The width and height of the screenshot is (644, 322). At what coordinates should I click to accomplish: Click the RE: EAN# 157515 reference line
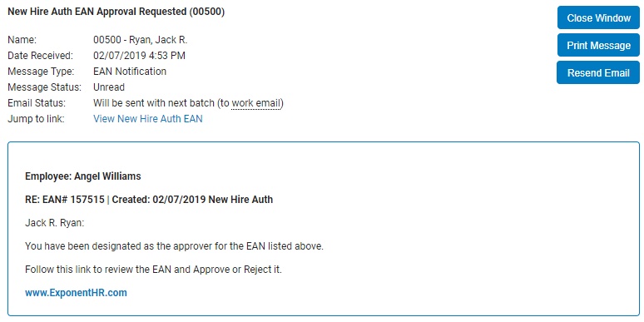pyautogui.click(x=149, y=200)
